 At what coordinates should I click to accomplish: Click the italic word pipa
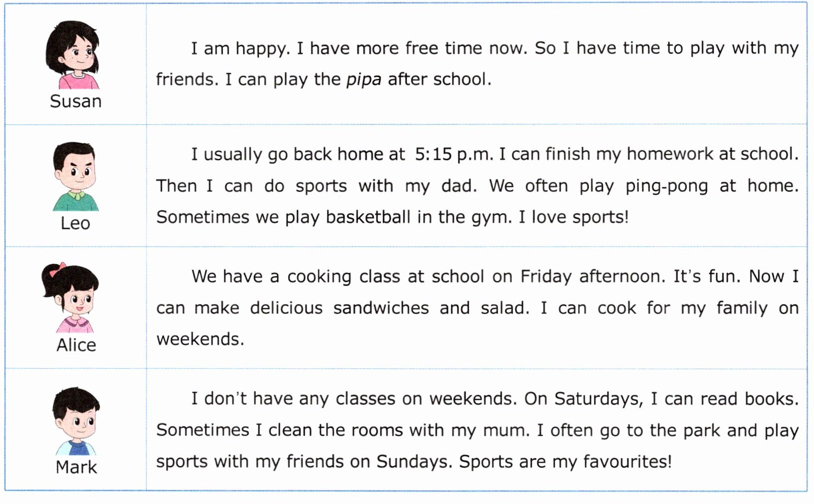coord(363,80)
